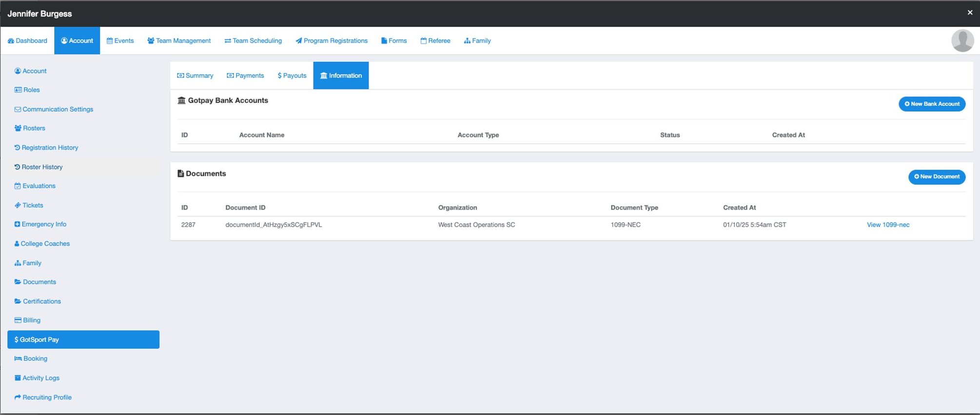This screenshot has width=980, height=415.
Task: Select GotSport Pay in sidebar
Action: (x=83, y=340)
